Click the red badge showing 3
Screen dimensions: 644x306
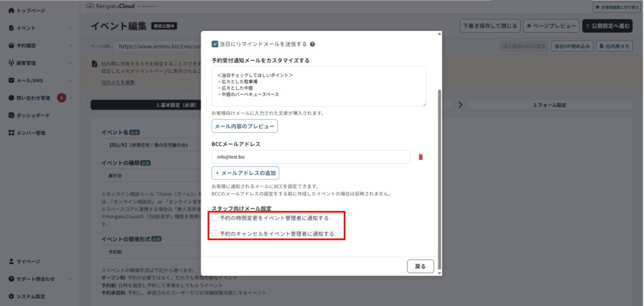click(62, 98)
